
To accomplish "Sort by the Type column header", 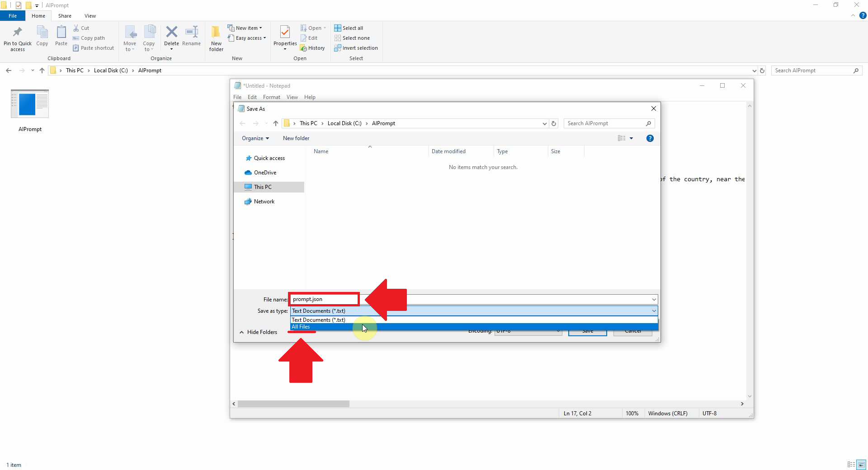I will [520, 151].
